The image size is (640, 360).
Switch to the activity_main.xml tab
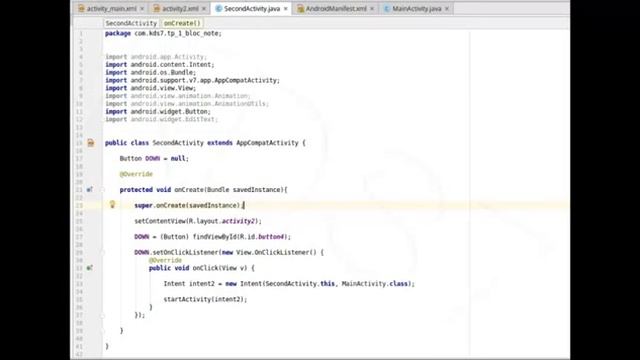click(x=111, y=9)
